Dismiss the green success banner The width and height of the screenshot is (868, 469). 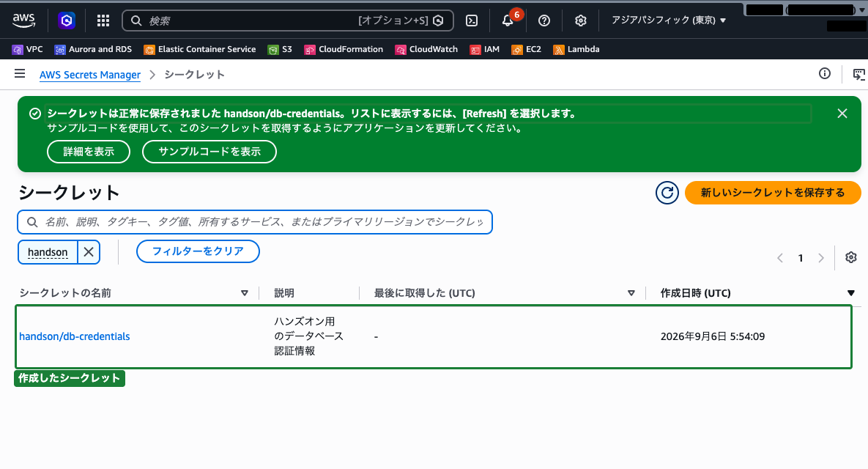pos(842,114)
